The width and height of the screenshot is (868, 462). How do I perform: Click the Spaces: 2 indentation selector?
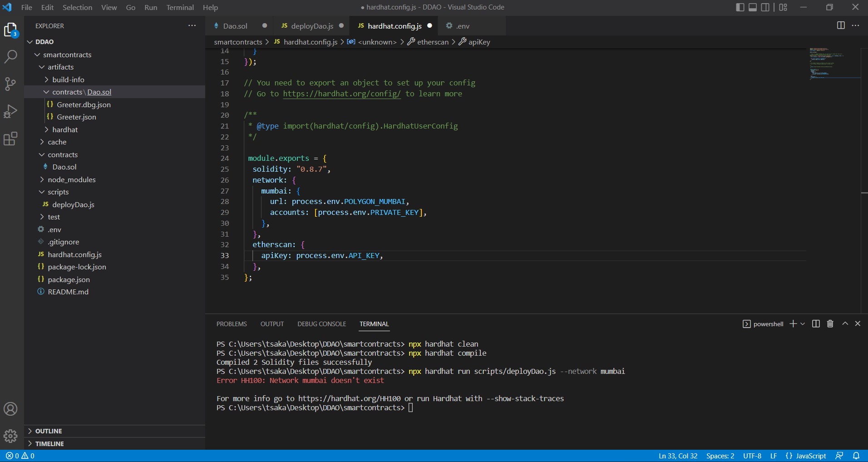coord(720,456)
